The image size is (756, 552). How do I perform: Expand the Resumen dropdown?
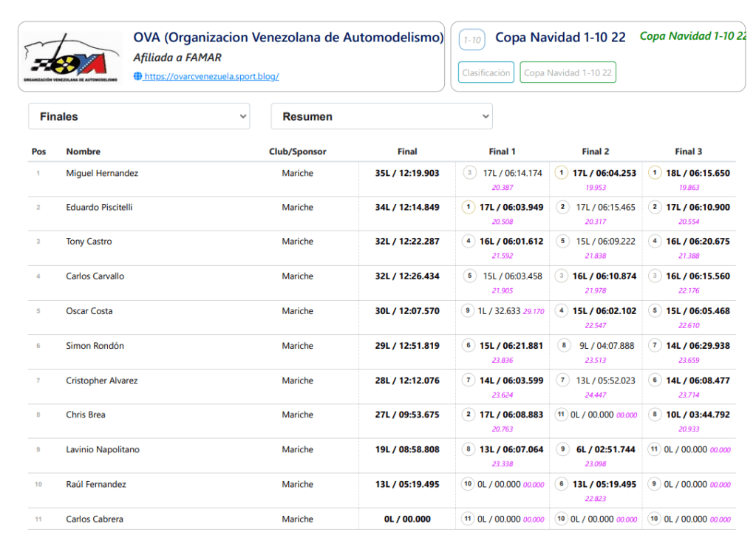(x=381, y=117)
